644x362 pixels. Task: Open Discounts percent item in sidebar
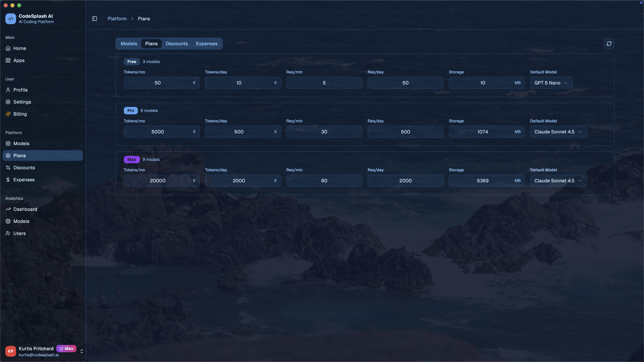pos(24,168)
